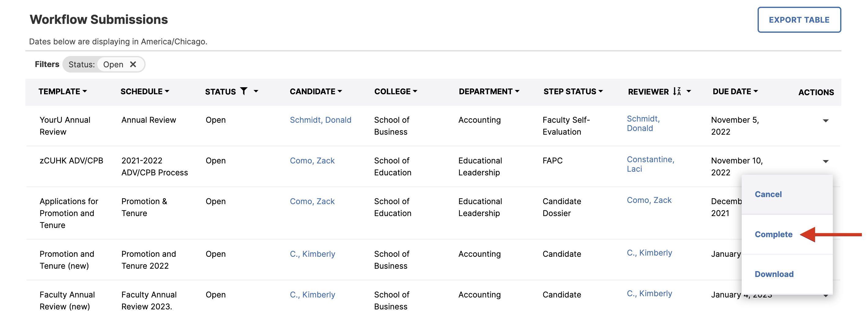Choose Cancel in the actions menu
The width and height of the screenshot is (868, 314).
768,194
